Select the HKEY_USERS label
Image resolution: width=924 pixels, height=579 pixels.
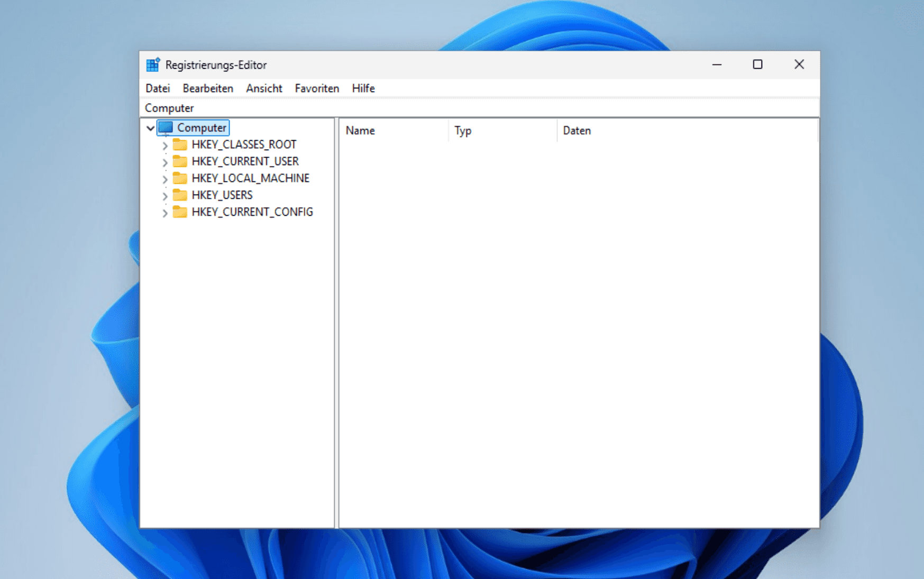(x=222, y=195)
